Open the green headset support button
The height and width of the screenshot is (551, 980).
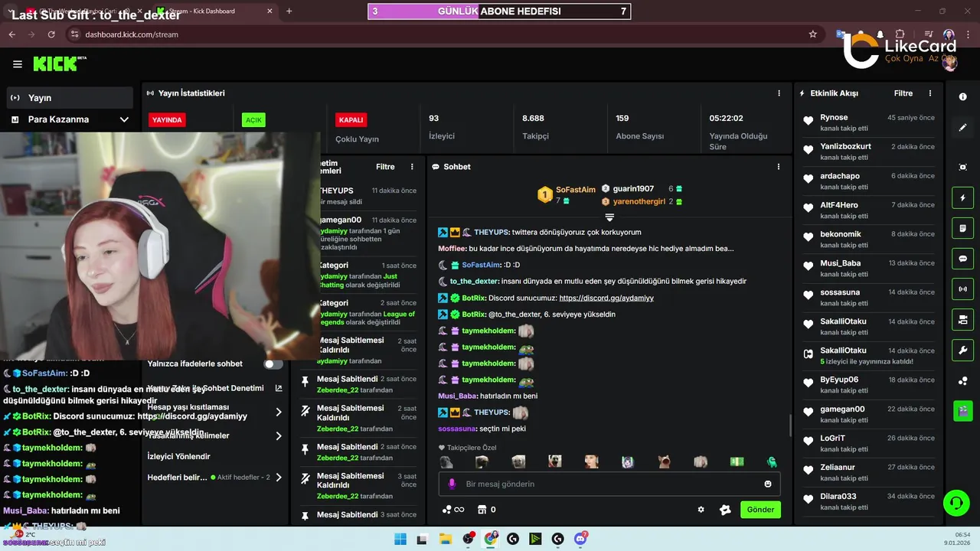[955, 503]
